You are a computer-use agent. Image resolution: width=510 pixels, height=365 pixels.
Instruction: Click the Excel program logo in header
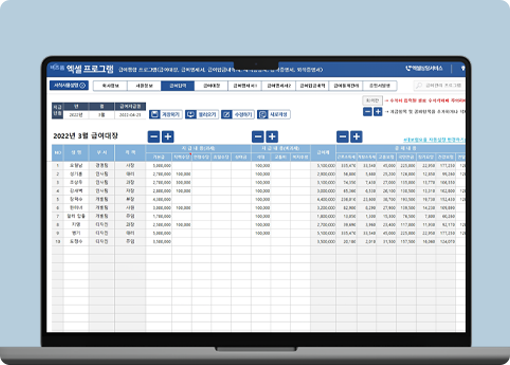[x=82, y=69]
